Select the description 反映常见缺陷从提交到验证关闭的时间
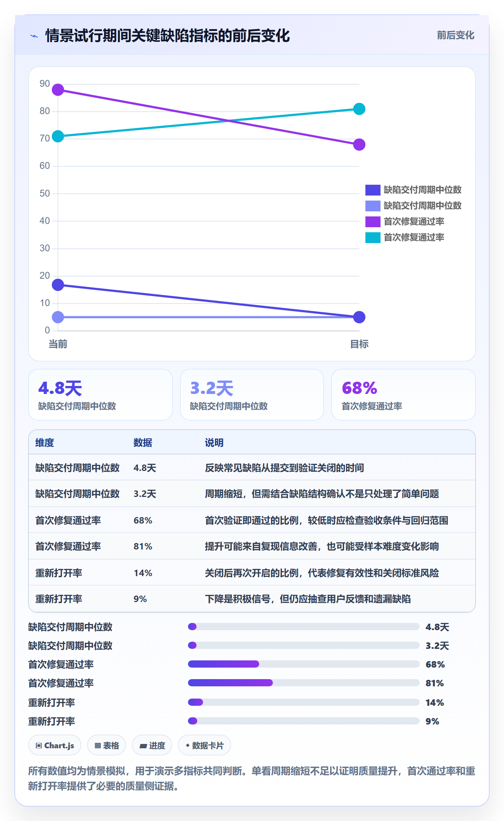The image size is (504, 821). (284, 468)
